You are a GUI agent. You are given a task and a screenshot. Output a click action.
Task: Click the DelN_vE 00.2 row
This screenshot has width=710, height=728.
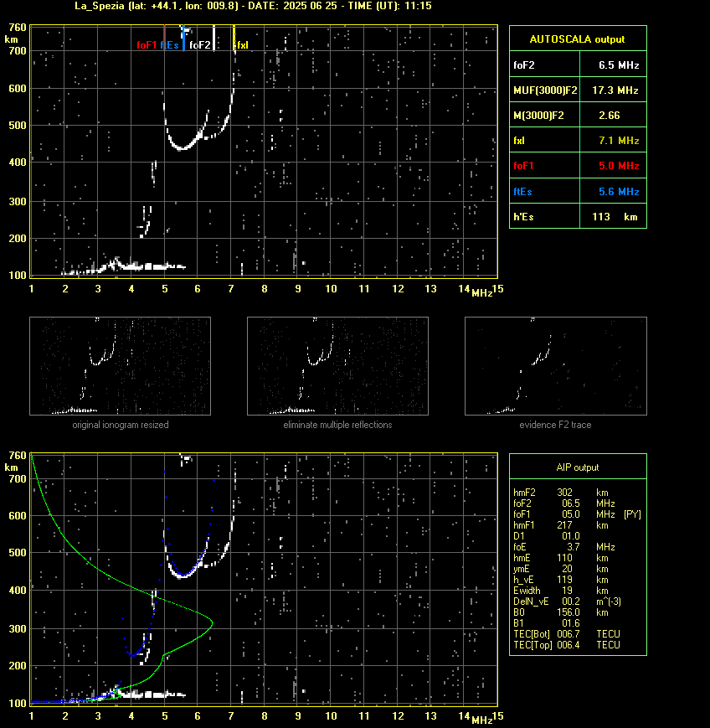pyautogui.click(x=567, y=602)
